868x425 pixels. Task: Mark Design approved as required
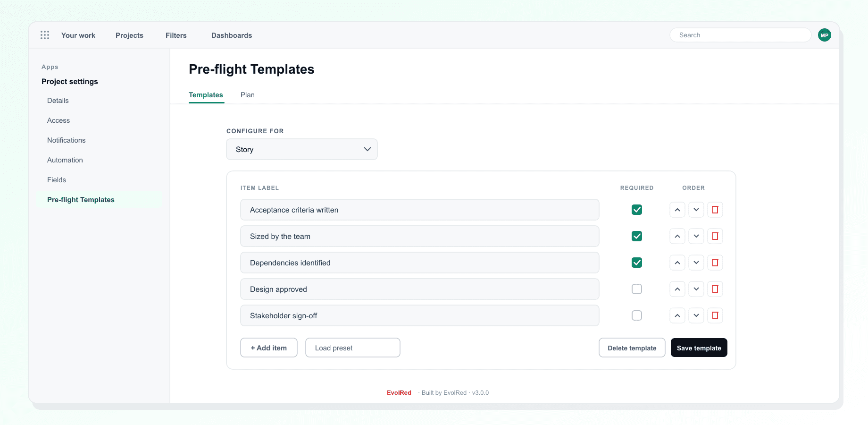[x=637, y=289]
